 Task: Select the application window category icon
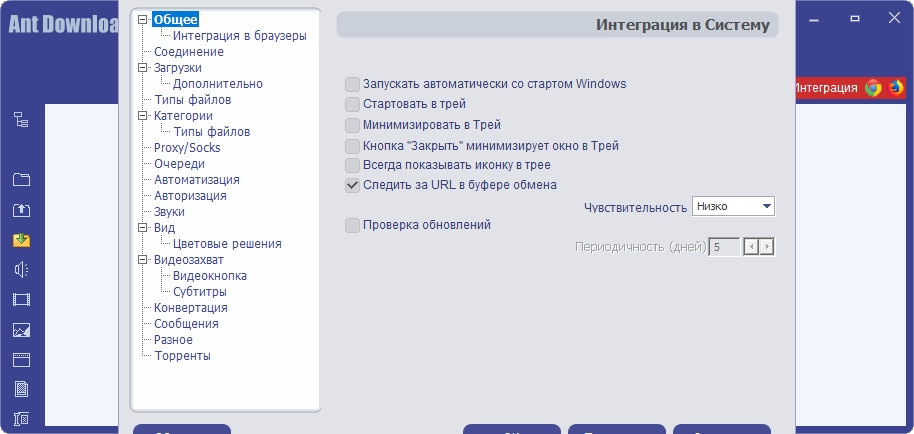click(21, 359)
